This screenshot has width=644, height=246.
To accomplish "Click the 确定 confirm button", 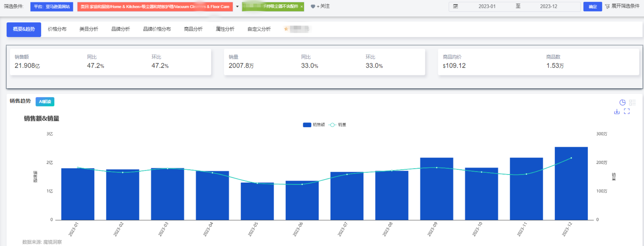I will tap(593, 6).
